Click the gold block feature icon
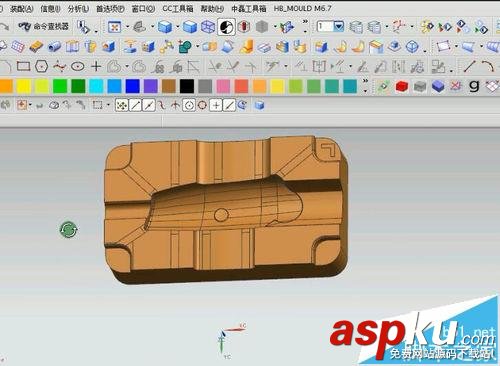Screen dimensions: 500x366 [36, 47]
